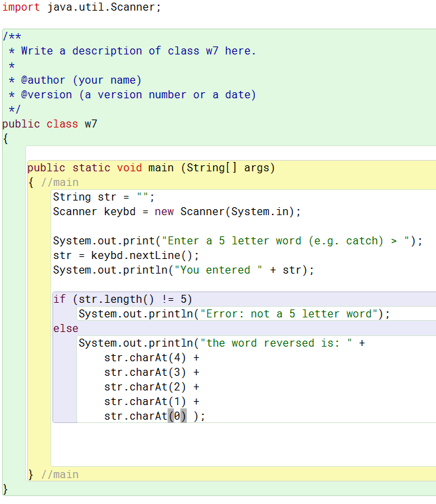Click the str = keybd.nextLine(); line
The height and width of the screenshot is (504, 436).
126,255
